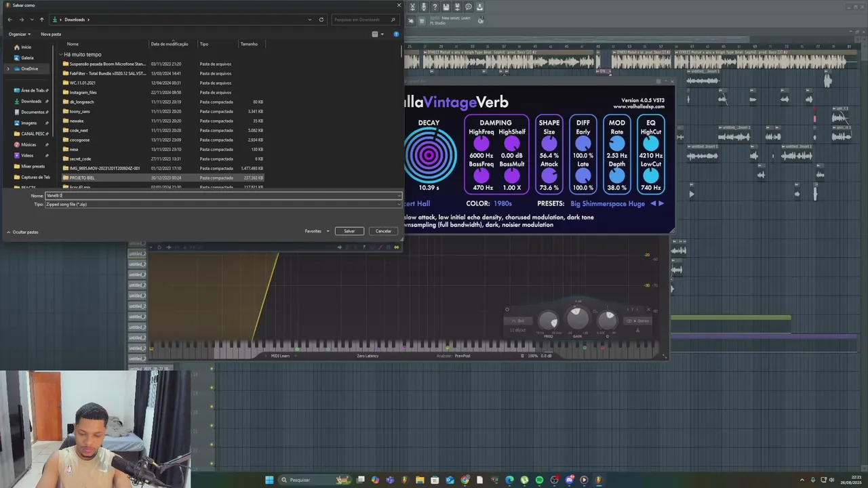The height and width of the screenshot is (488, 868).
Task: Click the Salvar button
Action: click(x=349, y=231)
